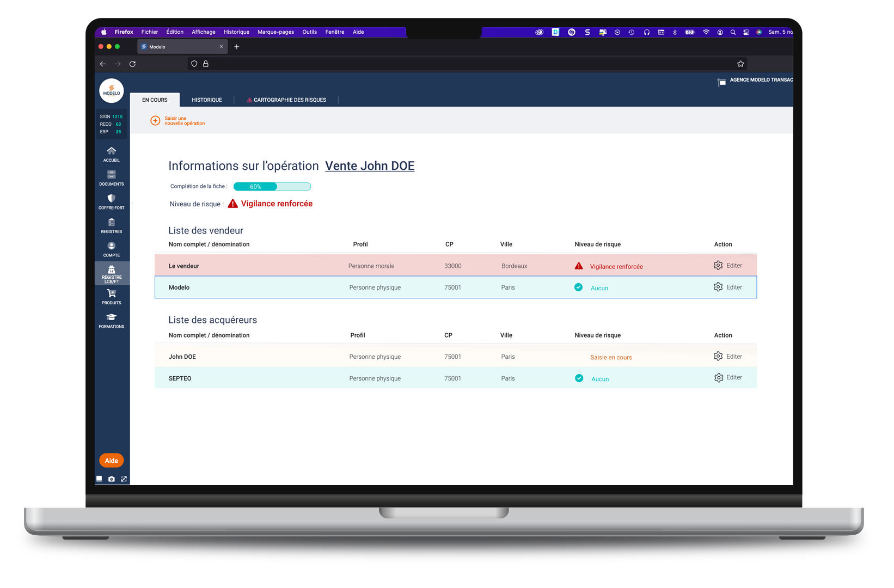The height and width of the screenshot is (588, 894).
Task: Edit the John DOE acquirer row
Action: [728, 357]
